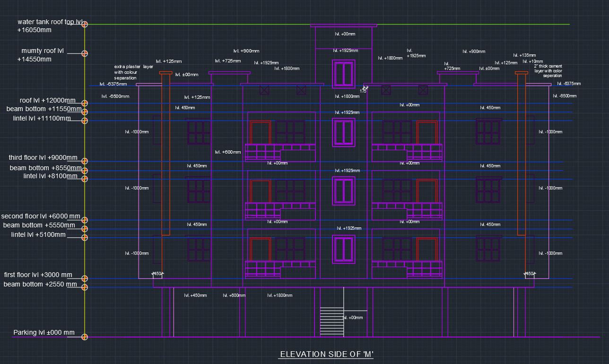
Task: Select the staircase steps drawn at parking level
Action: click(332, 321)
